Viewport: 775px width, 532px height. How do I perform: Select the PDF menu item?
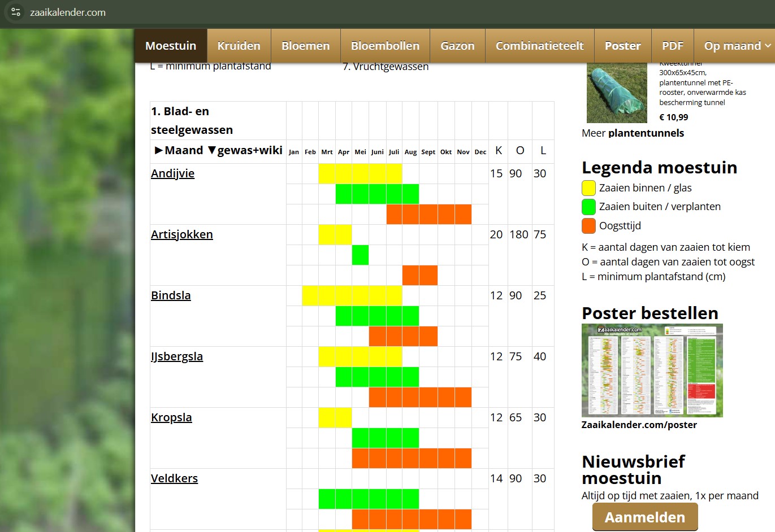tap(673, 46)
